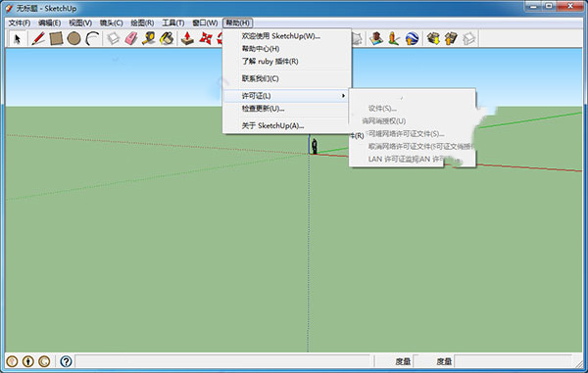
Task: Activate the Arc tool
Action: click(92, 38)
